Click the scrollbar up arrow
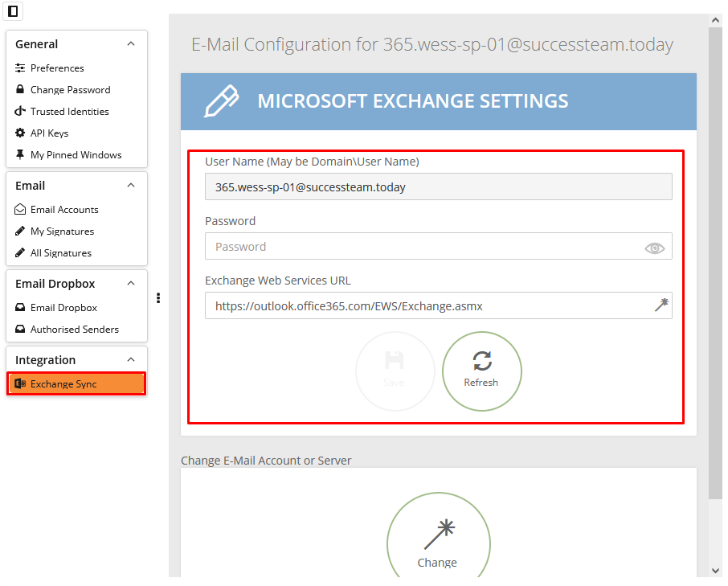The width and height of the screenshot is (728, 586). (x=715, y=20)
